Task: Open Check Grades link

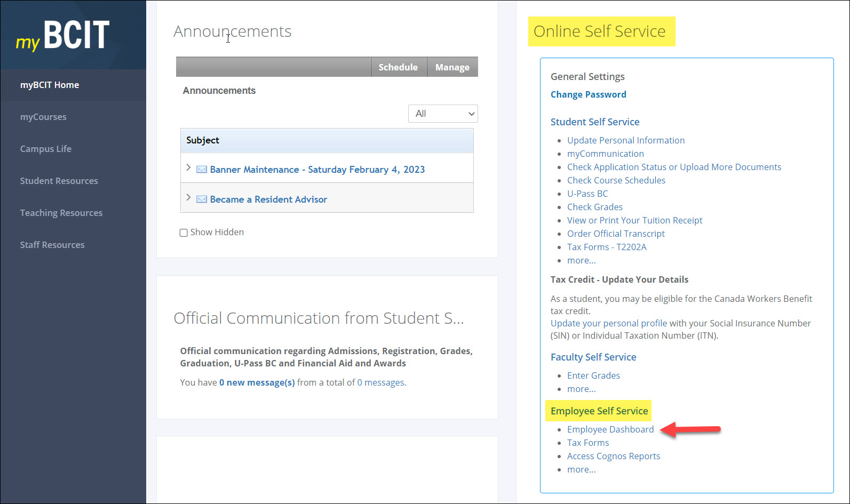Action: (x=594, y=207)
